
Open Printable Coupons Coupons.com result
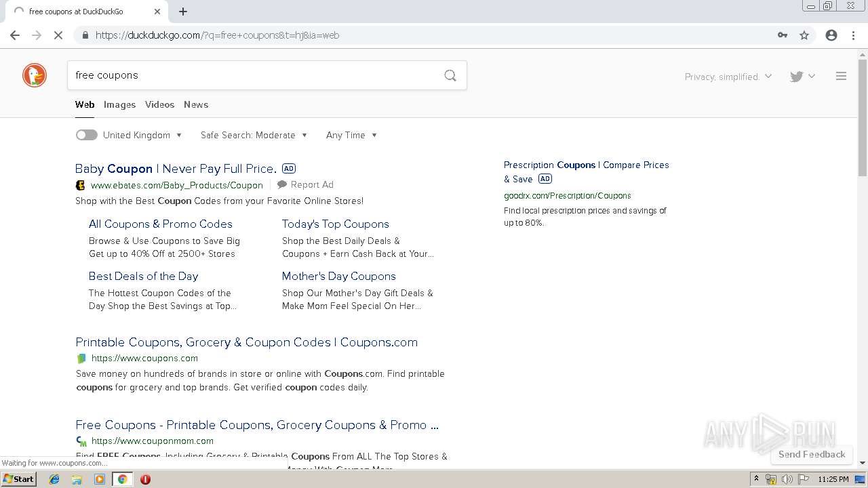click(247, 342)
